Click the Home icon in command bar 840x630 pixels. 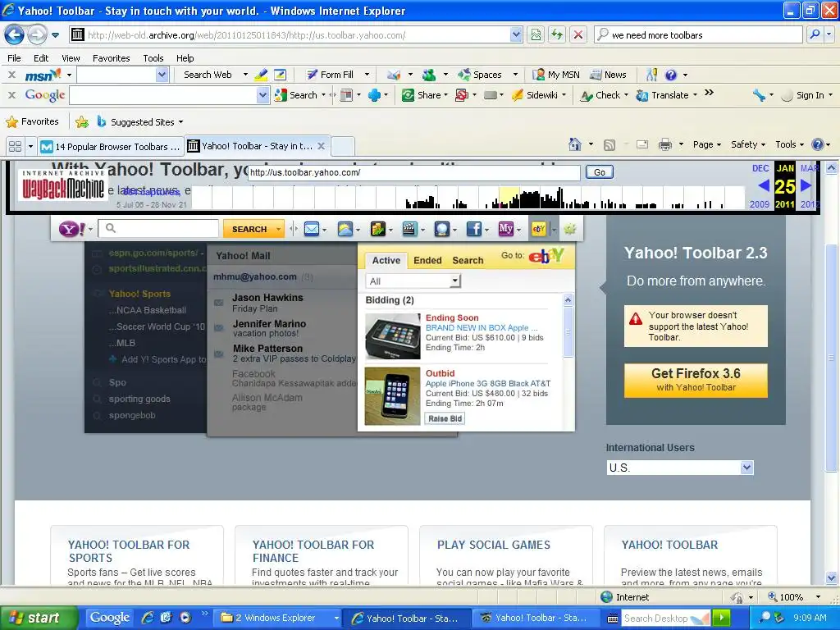[575, 144]
